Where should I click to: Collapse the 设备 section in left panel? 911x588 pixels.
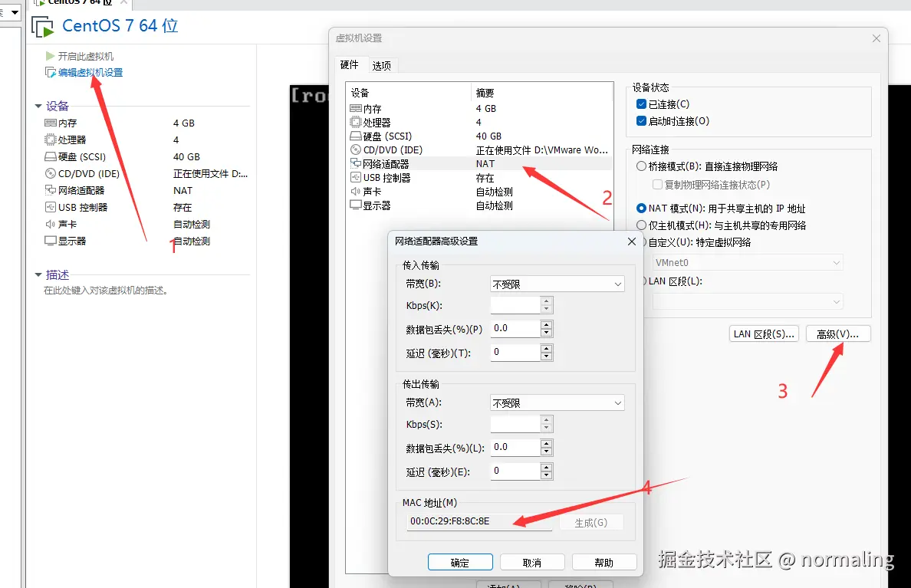pos(38,106)
